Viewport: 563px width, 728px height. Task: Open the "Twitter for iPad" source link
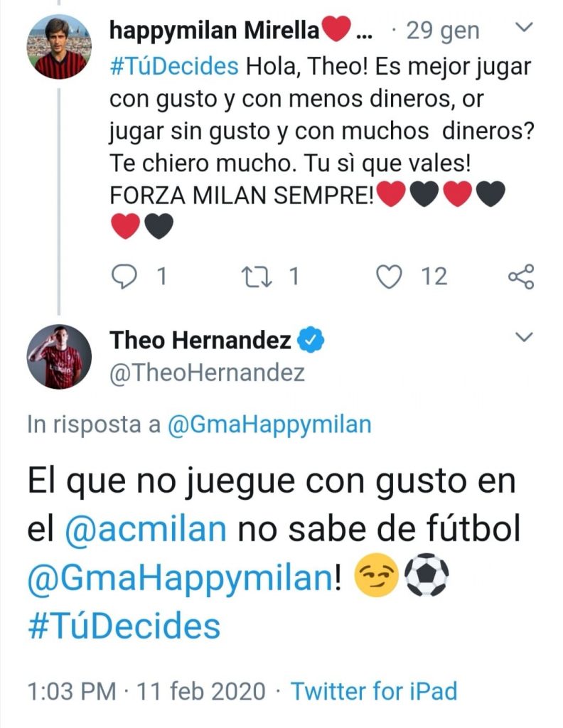click(374, 690)
